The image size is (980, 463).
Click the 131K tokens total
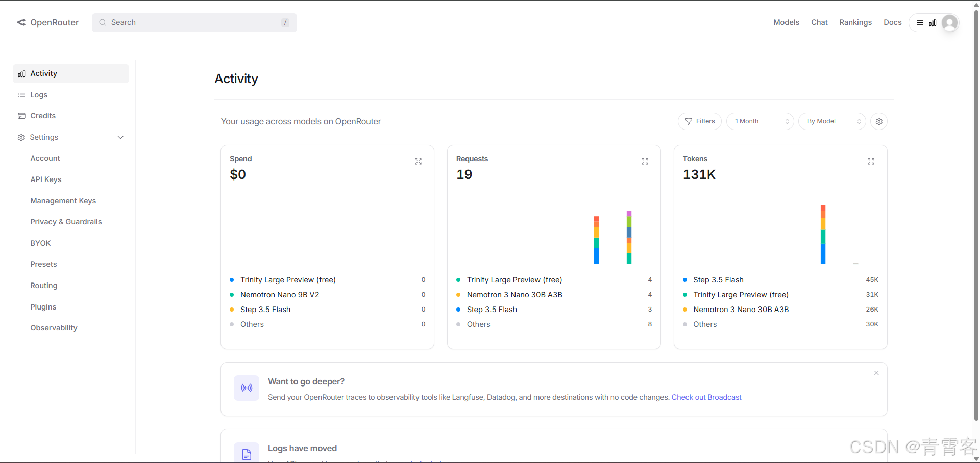[x=699, y=174]
